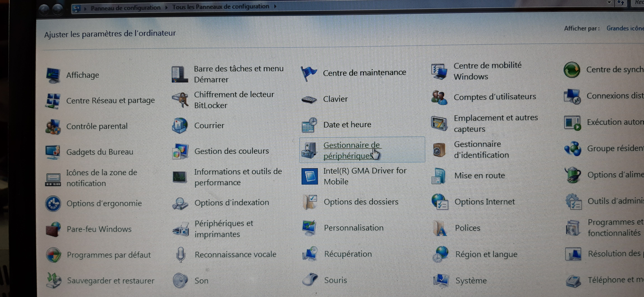Image resolution: width=644 pixels, height=297 pixels.
Task: Open the Son speaker icon
Action: tap(180, 280)
